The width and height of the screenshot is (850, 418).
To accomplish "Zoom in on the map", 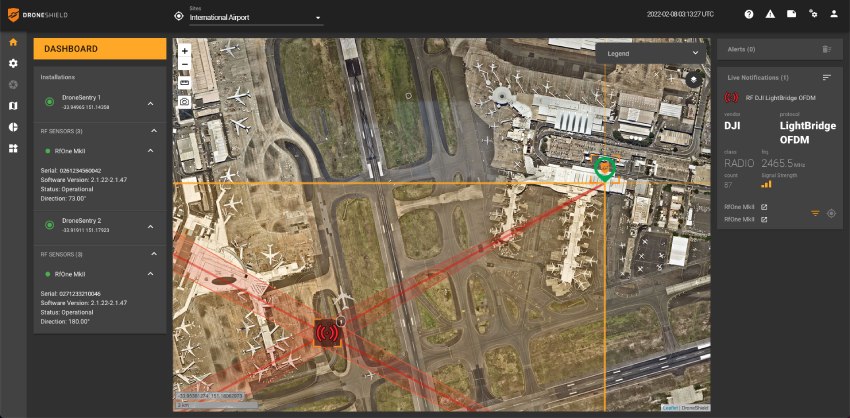I will [185, 50].
